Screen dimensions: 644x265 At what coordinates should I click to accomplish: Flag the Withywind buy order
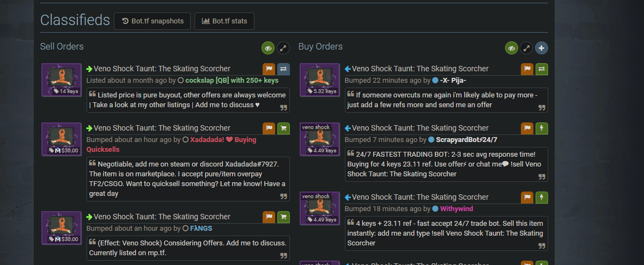pos(527,198)
